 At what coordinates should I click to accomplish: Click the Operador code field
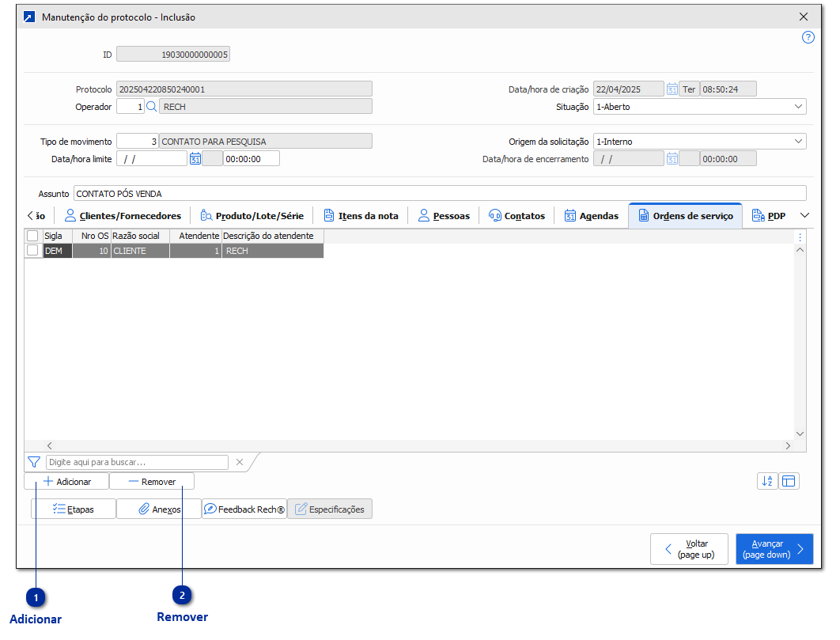point(131,107)
